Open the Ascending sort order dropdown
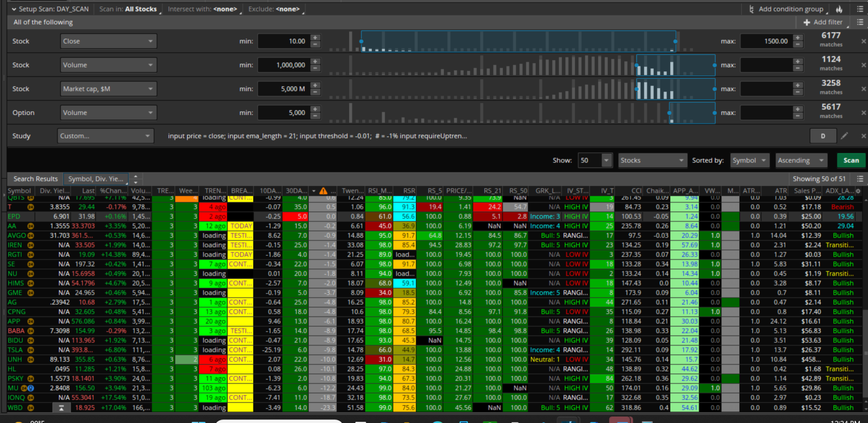868x423 pixels. [x=801, y=160]
